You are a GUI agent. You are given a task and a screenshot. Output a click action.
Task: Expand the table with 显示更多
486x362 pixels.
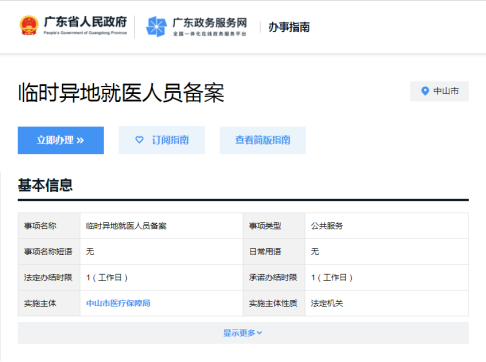click(x=243, y=333)
